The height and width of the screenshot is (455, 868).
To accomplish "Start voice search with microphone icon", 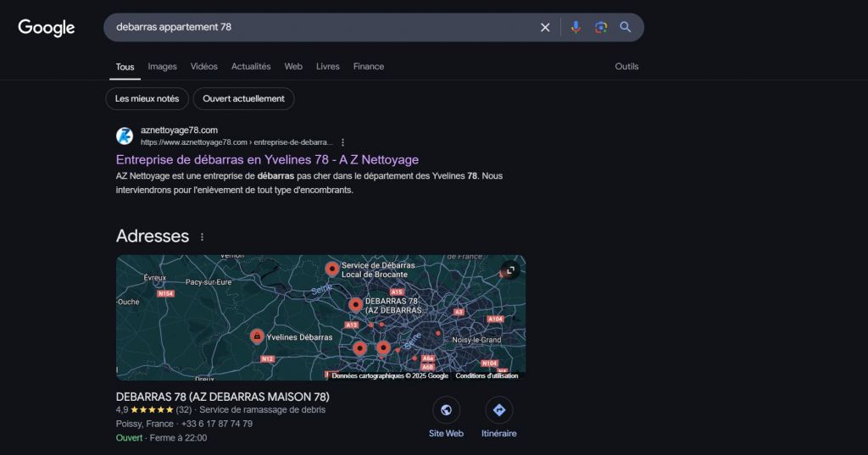I will click(576, 27).
